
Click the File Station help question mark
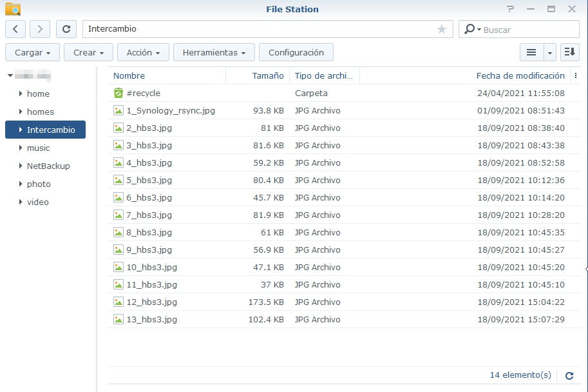click(510, 9)
